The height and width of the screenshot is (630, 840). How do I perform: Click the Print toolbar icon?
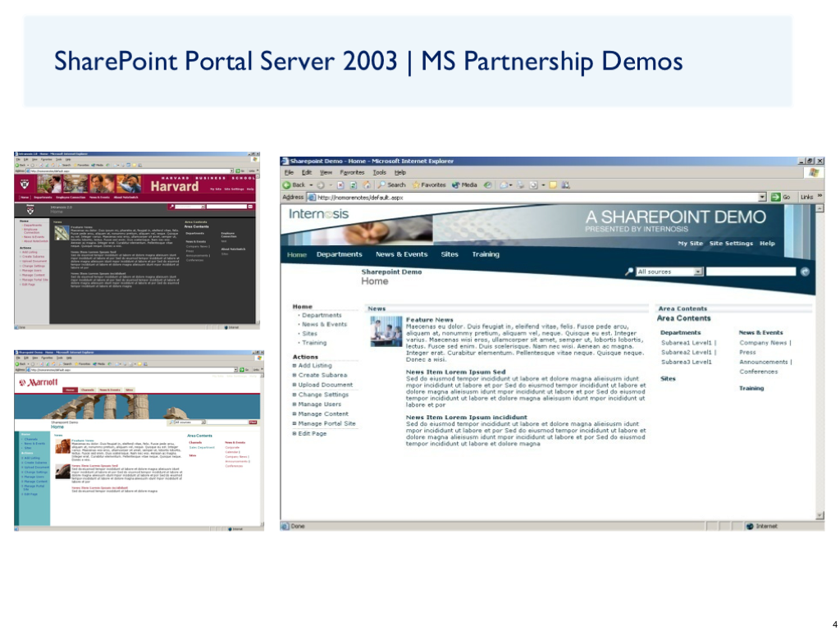coord(520,185)
